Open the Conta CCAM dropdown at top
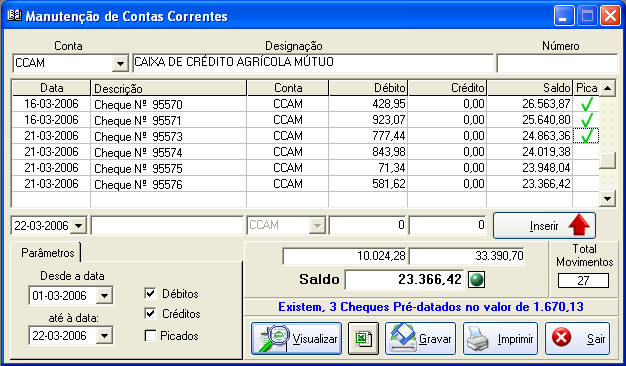 tap(120, 63)
